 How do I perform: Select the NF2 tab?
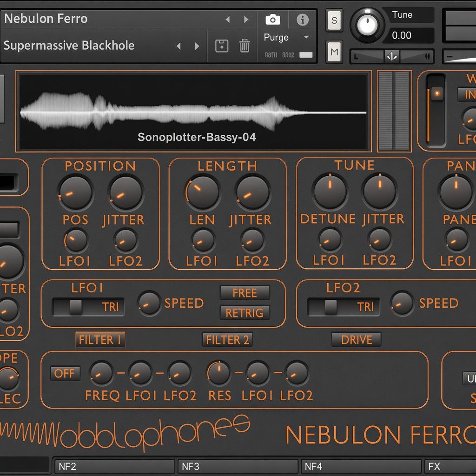click(x=114, y=467)
